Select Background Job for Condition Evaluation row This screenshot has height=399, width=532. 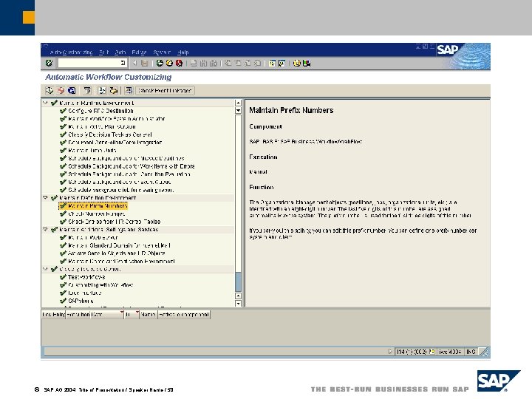click(x=125, y=174)
